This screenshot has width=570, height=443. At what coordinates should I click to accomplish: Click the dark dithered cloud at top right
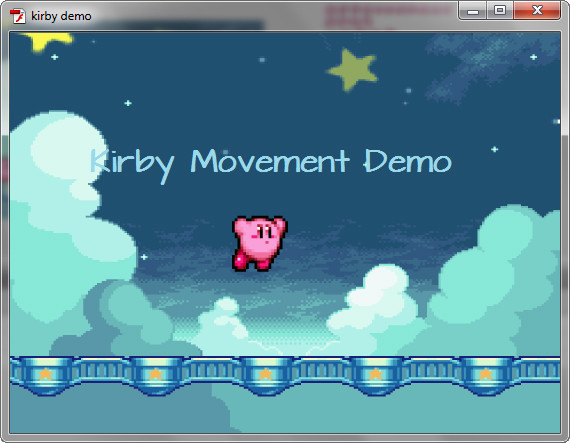(491, 65)
